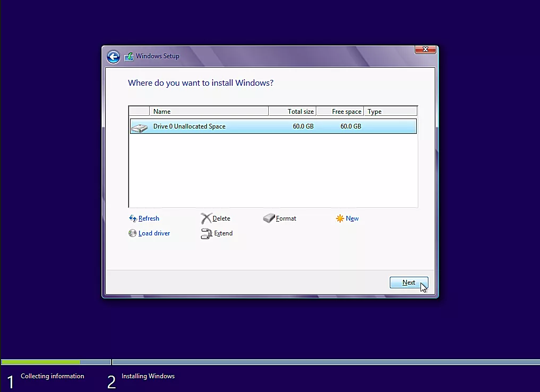Click the Format drive icon

[x=269, y=218]
